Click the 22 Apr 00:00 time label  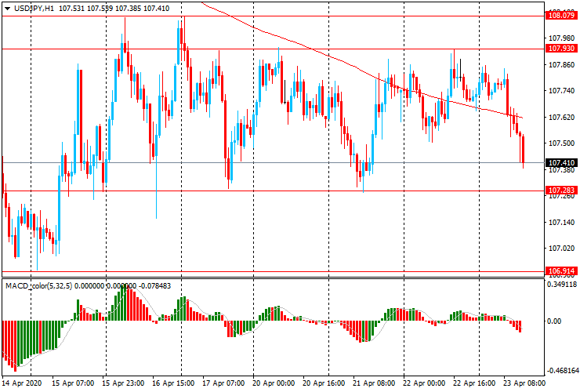424,383
